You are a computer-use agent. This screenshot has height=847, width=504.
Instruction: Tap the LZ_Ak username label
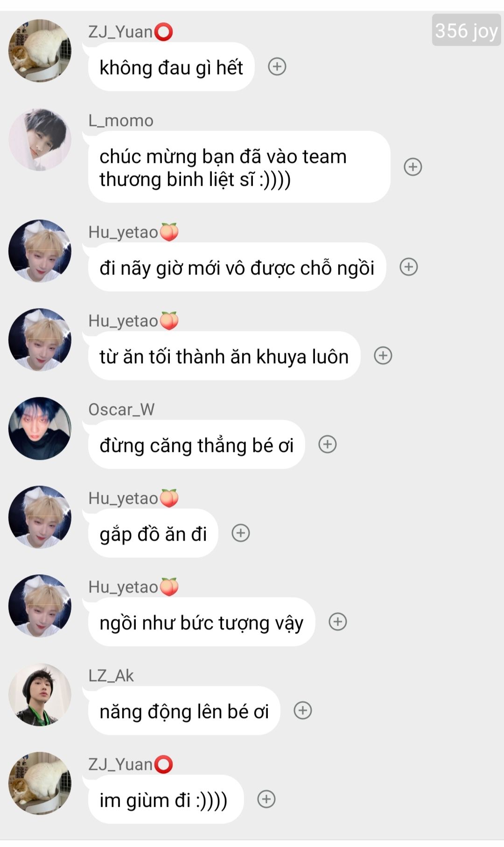point(111,676)
